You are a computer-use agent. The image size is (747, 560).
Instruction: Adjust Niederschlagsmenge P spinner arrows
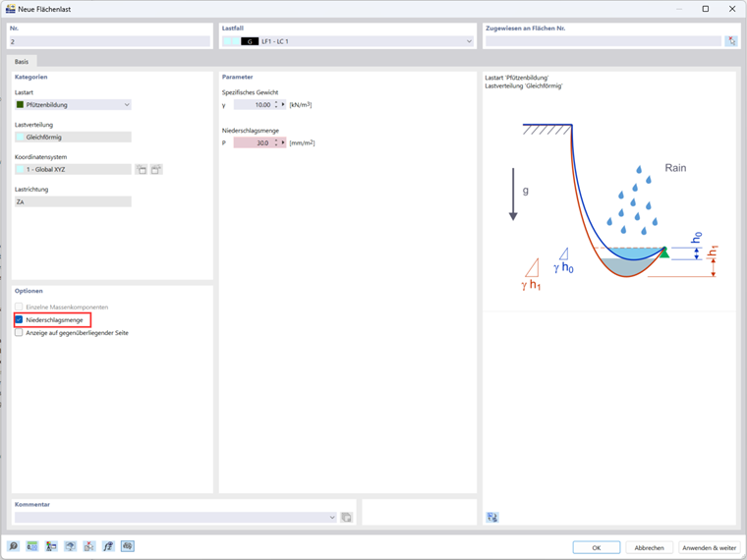276,142
